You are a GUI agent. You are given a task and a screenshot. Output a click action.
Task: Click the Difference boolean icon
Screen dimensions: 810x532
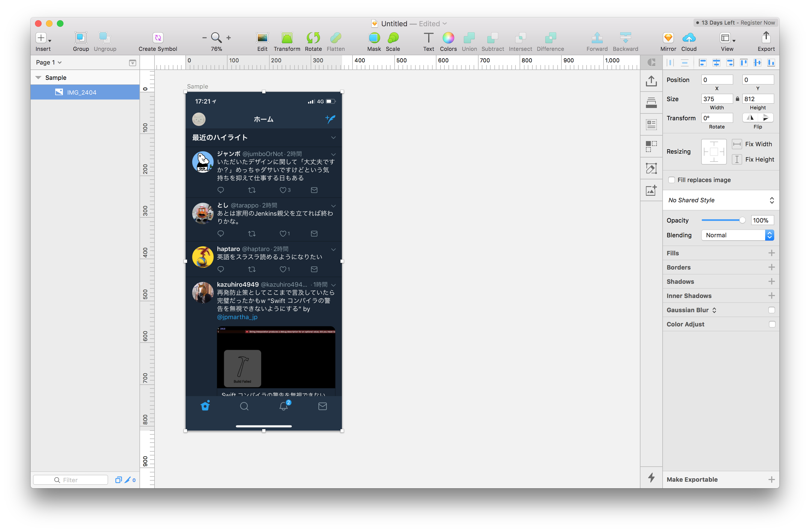(550, 38)
